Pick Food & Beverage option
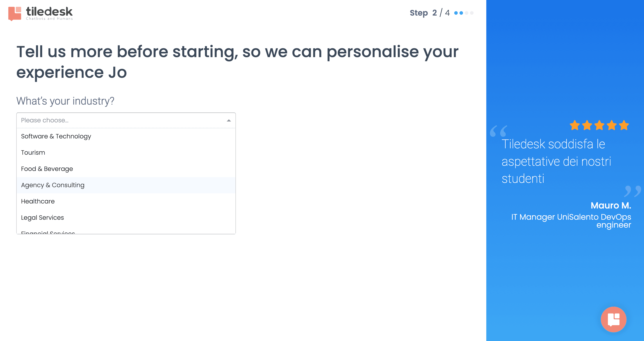This screenshot has height=341, width=644. [x=126, y=169]
